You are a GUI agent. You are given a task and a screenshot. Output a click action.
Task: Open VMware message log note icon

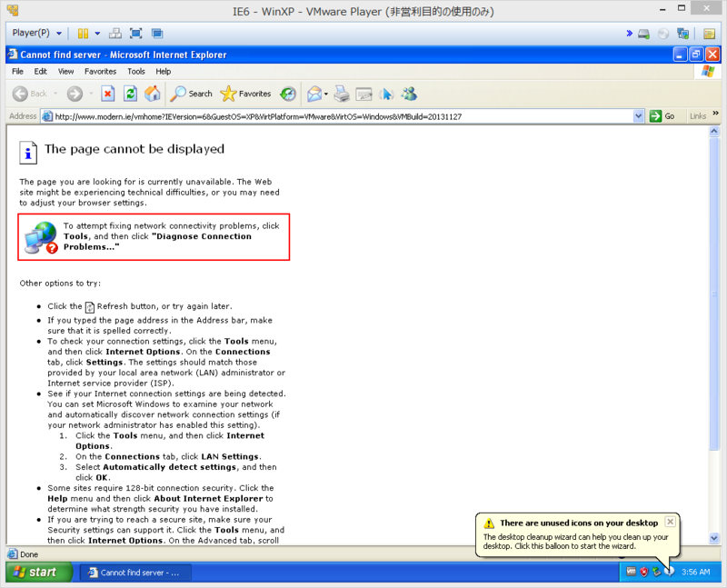click(709, 34)
